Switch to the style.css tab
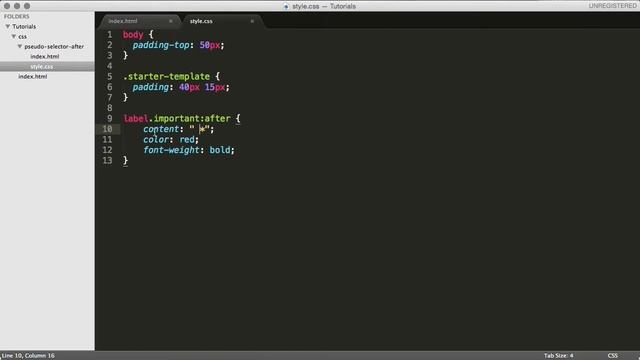The image size is (640, 360). (x=201, y=21)
